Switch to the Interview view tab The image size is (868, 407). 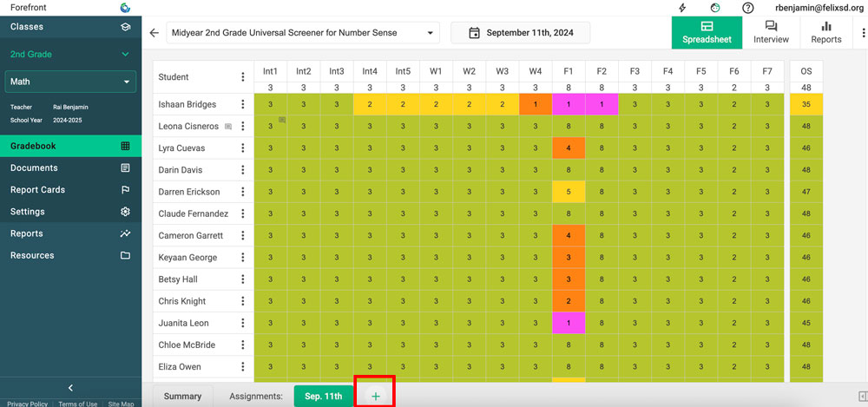click(771, 33)
